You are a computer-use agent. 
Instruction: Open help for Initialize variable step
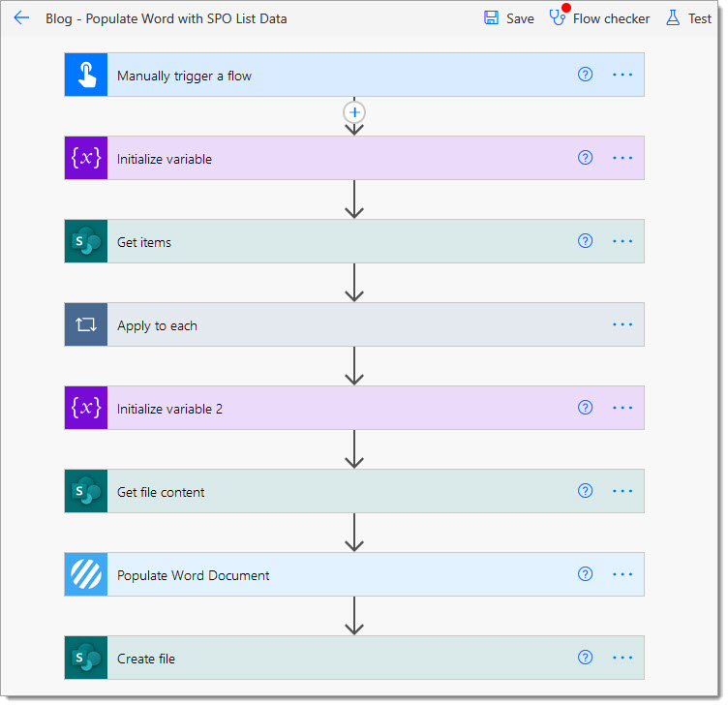coord(585,158)
